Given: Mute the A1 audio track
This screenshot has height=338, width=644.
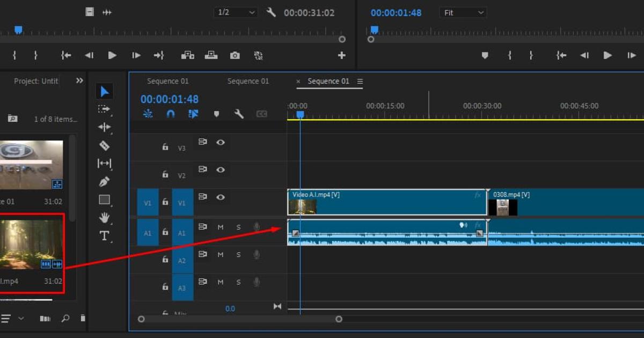Looking at the screenshot, I should [x=220, y=227].
